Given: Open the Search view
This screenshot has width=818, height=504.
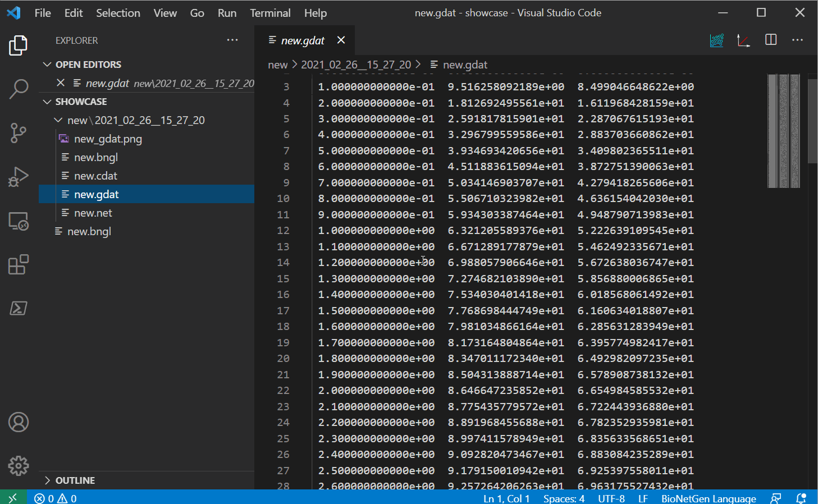Looking at the screenshot, I should click(19, 89).
